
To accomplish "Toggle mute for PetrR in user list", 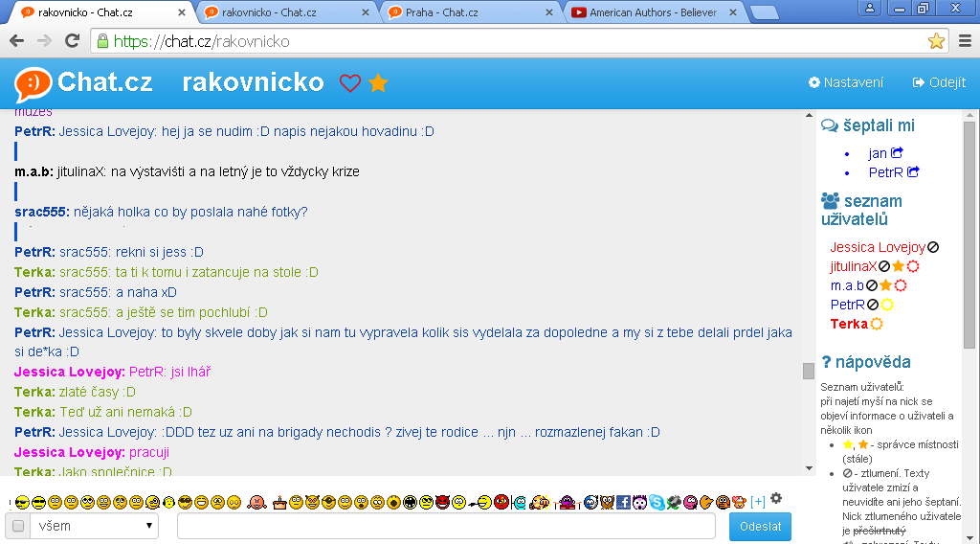I will coord(873,305).
